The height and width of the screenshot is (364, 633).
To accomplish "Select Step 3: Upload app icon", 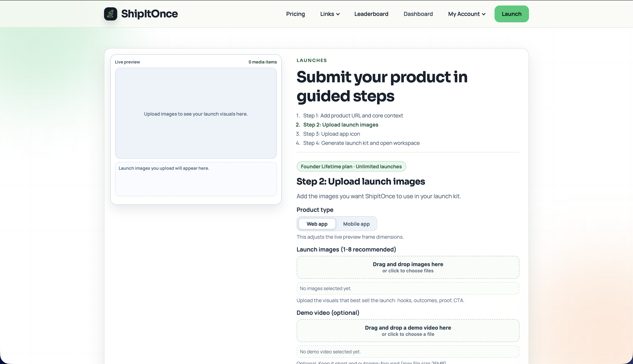I will point(331,134).
